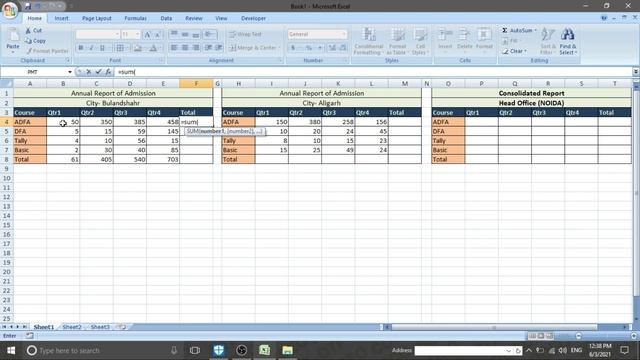This screenshot has height=360, width=640.
Task: Click the Borders icon
Action: click(120, 48)
